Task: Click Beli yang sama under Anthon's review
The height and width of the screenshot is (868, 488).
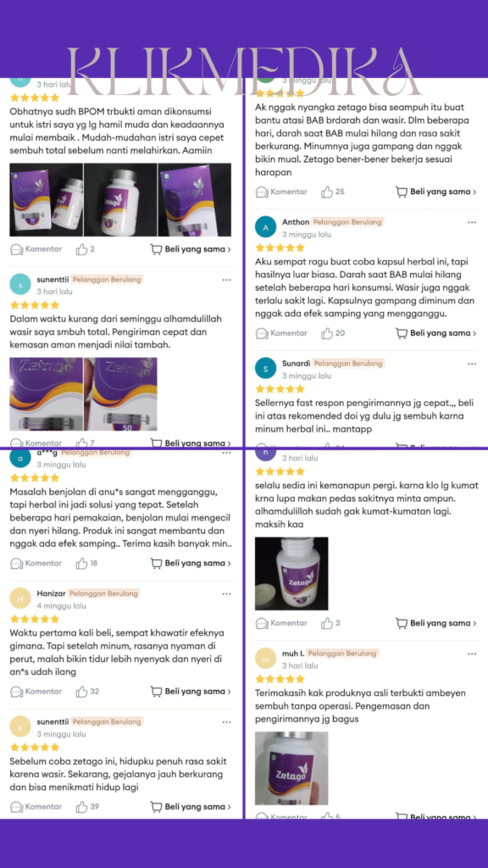Action: click(x=436, y=333)
